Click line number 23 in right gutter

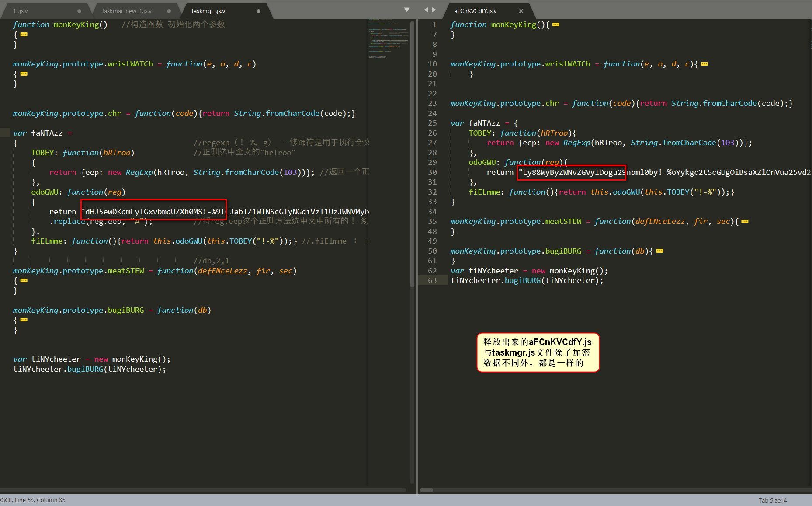(432, 103)
